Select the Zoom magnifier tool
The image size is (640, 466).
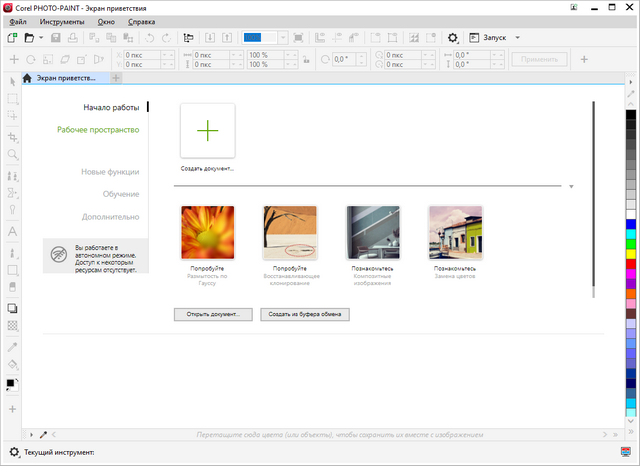(x=13, y=155)
